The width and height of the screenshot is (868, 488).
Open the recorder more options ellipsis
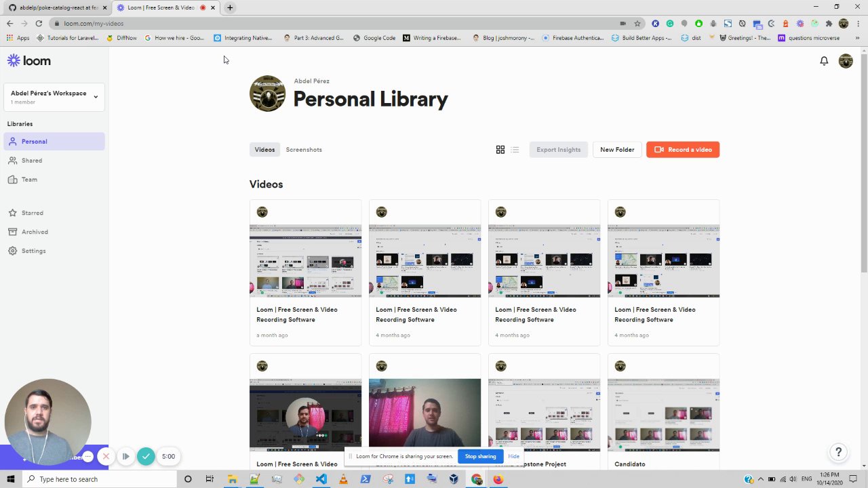coord(87,457)
